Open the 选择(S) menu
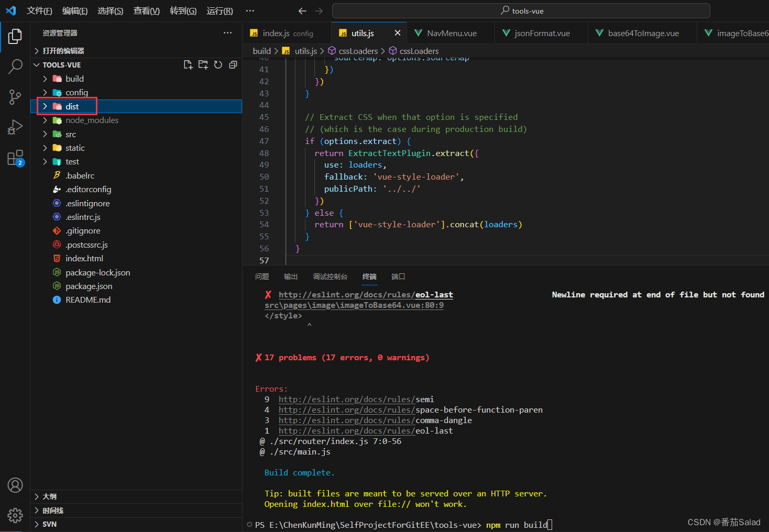The image size is (769, 532). click(x=111, y=11)
